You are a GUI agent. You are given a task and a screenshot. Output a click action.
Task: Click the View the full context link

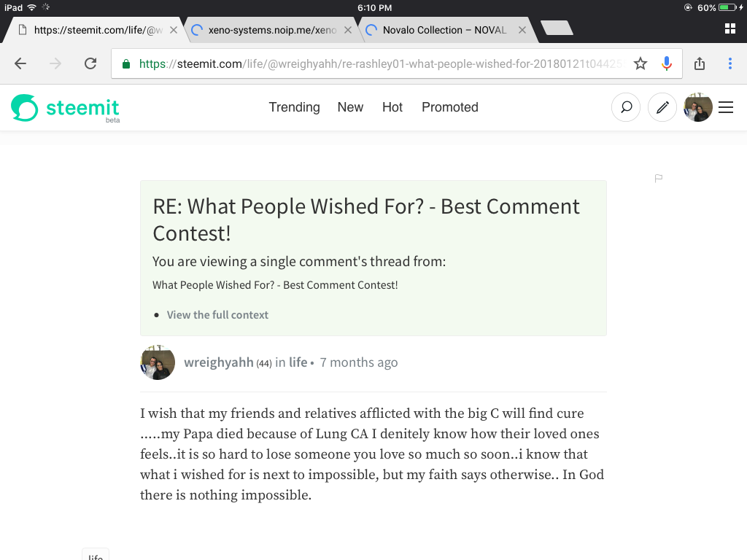tap(217, 314)
